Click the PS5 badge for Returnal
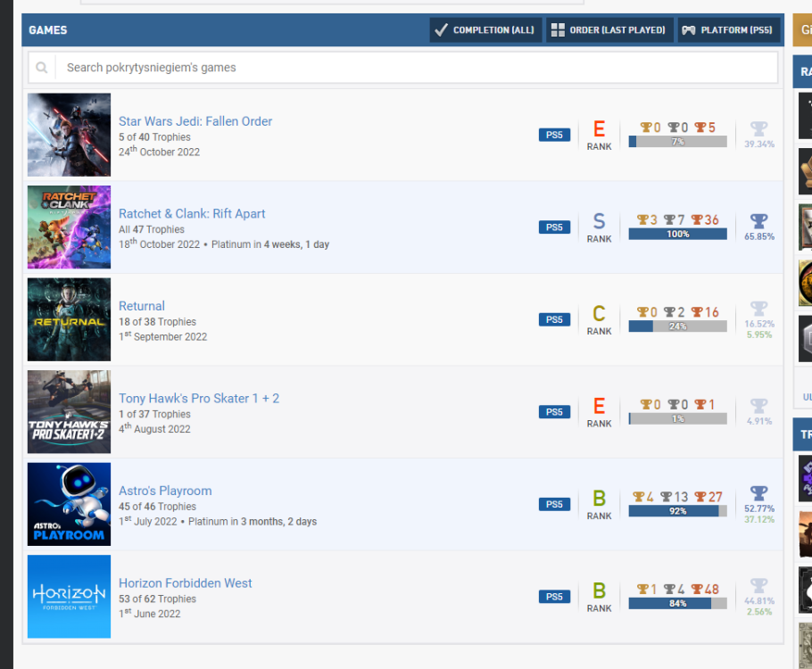812x669 pixels. click(x=554, y=319)
